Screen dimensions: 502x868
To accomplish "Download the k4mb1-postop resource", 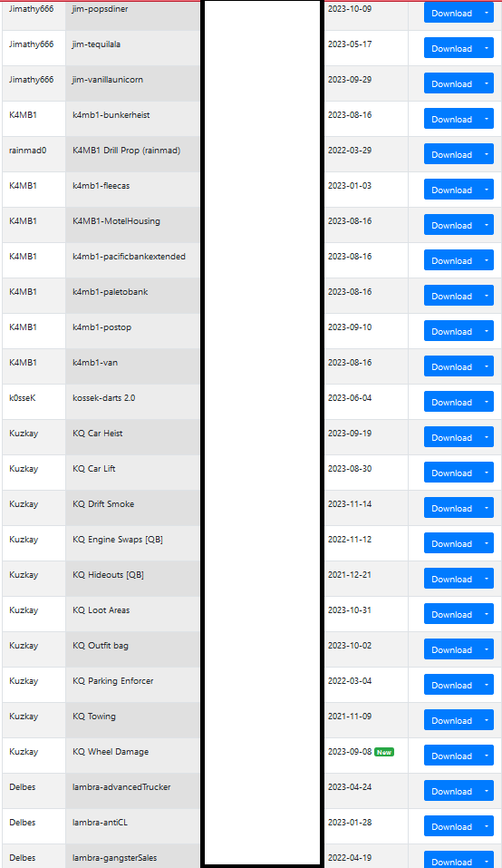I will 451,332.
